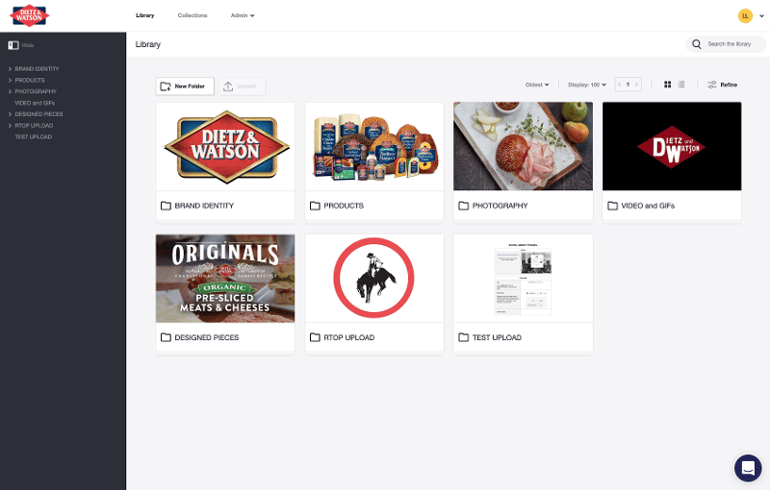
Task: Open PHOTOGRAPHY folder thumbnail
Action: tap(523, 146)
